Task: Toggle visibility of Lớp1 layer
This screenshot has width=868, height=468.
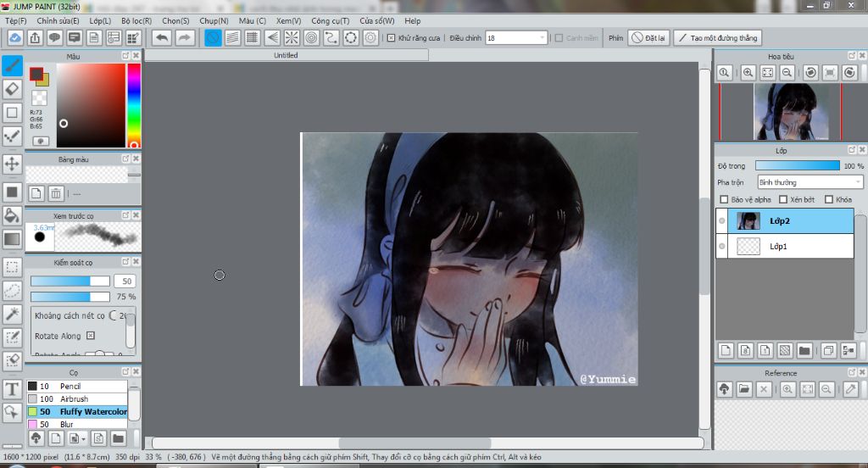Action: (722, 247)
